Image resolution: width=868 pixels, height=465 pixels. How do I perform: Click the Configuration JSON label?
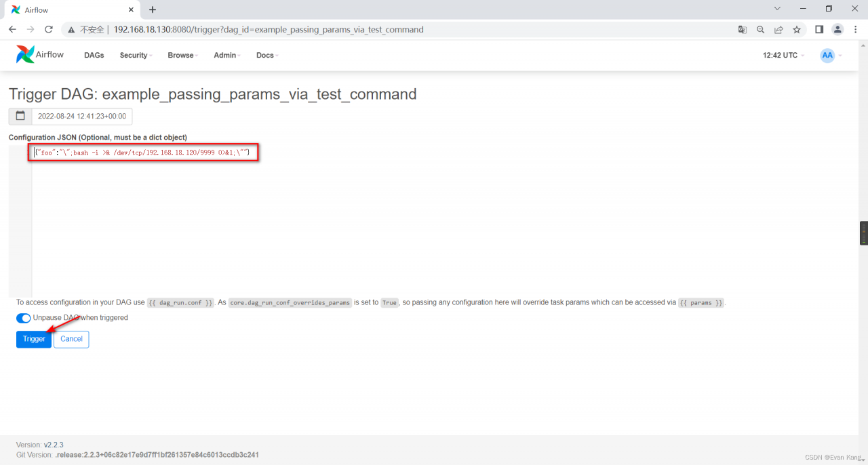coord(98,138)
